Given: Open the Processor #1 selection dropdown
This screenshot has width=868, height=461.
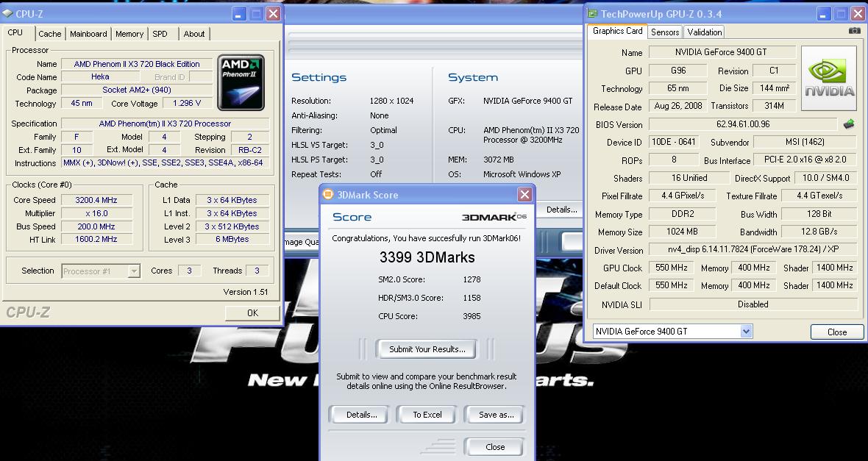Looking at the screenshot, I should [x=134, y=271].
